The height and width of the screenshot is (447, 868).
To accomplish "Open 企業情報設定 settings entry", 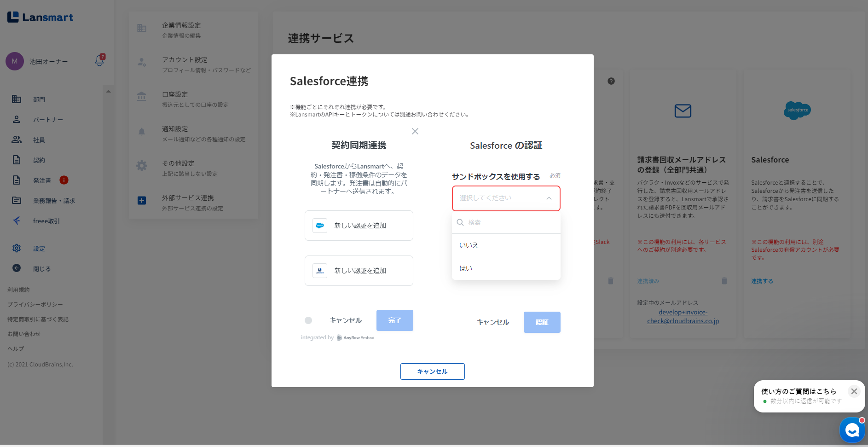I will click(x=193, y=29).
